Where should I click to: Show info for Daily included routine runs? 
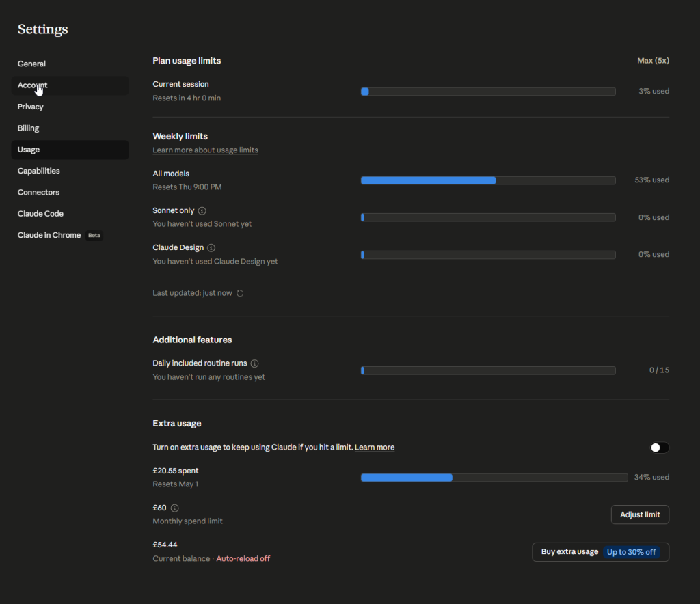[x=254, y=363]
